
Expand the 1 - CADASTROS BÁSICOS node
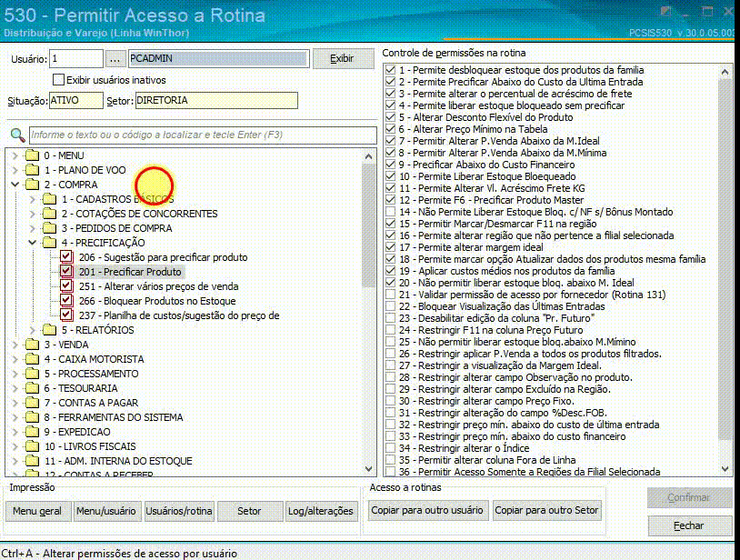(x=32, y=200)
